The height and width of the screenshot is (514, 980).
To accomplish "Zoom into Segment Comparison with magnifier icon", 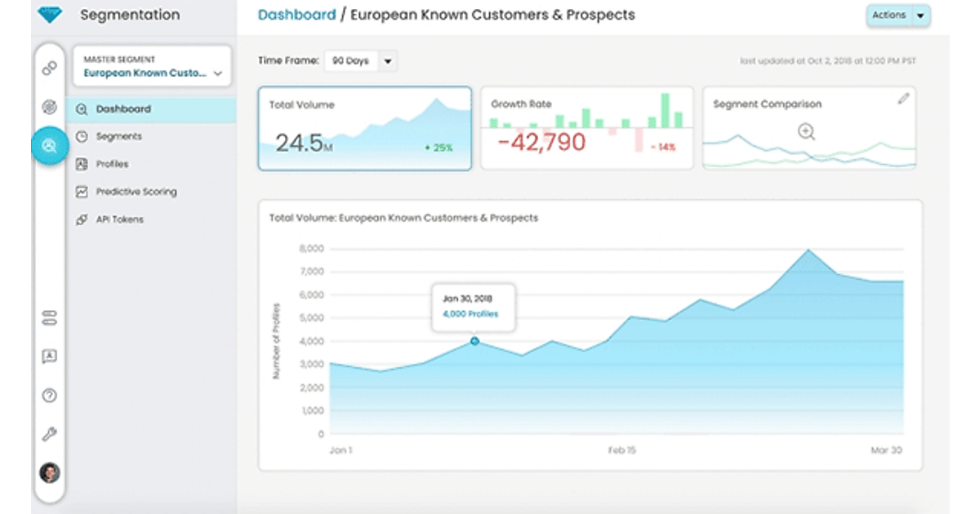I will point(807,131).
